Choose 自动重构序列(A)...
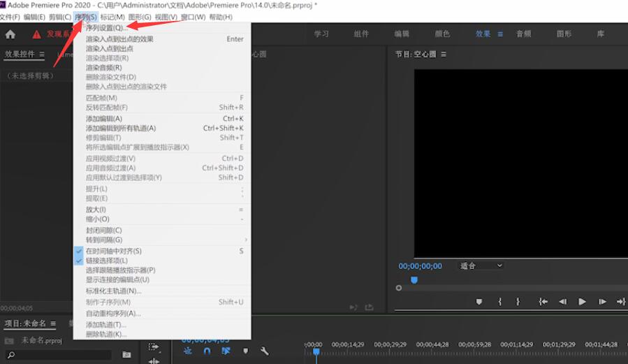The width and height of the screenshot is (628, 364). pyautogui.click(x=162, y=314)
